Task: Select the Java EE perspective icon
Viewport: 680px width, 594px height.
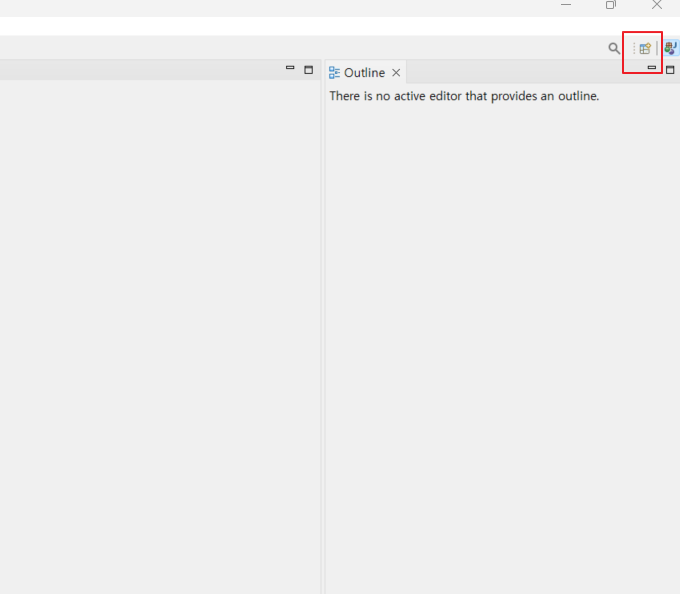Action: [671, 48]
